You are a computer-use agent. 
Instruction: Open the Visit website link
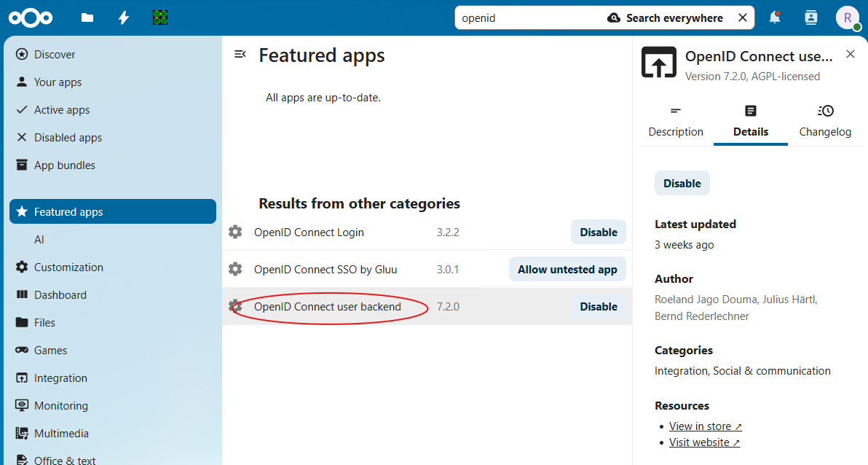pos(704,442)
